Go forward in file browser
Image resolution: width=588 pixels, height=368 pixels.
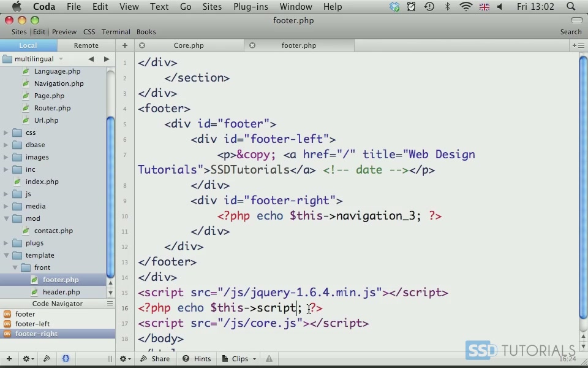(107, 59)
